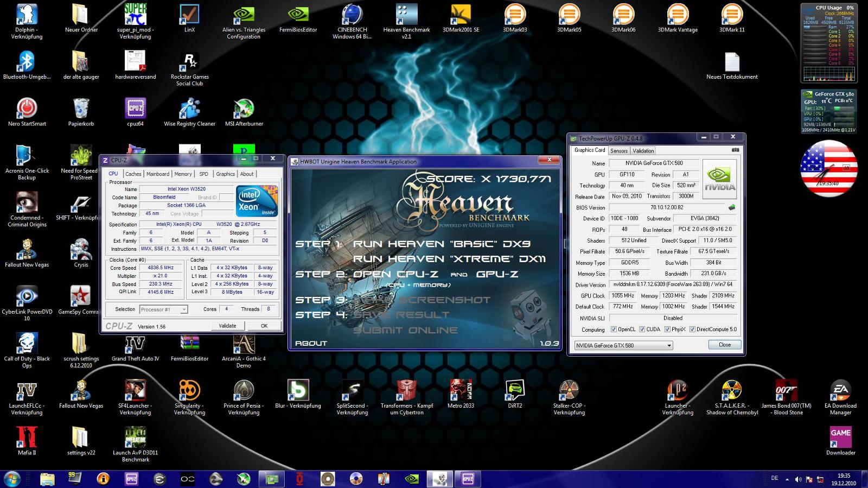Click the Validate button in CPU-Z
The height and width of the screenshot is (488, 868).
coord(227,326)
